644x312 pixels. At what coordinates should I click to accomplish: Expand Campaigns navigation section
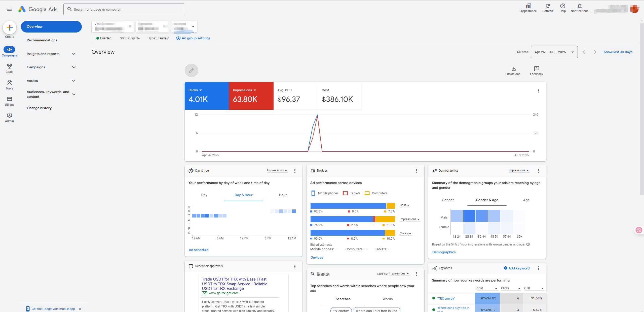(74, 67)
